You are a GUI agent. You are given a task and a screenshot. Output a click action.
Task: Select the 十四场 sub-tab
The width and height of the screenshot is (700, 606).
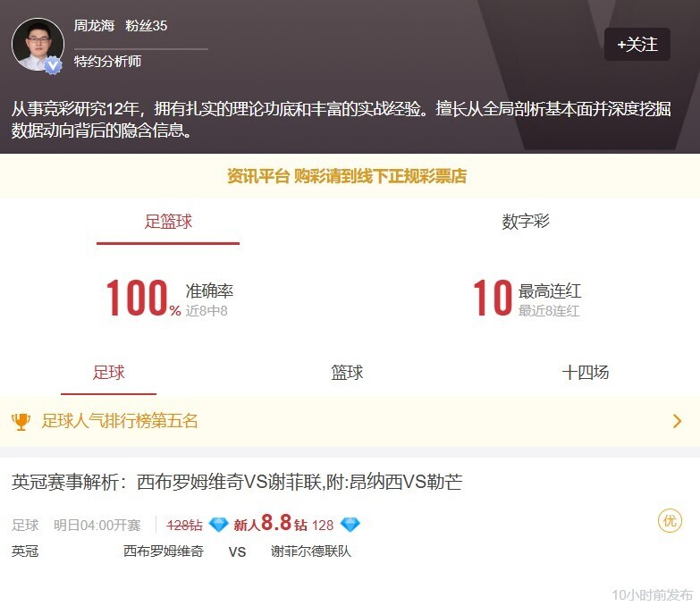coord(585,372)
